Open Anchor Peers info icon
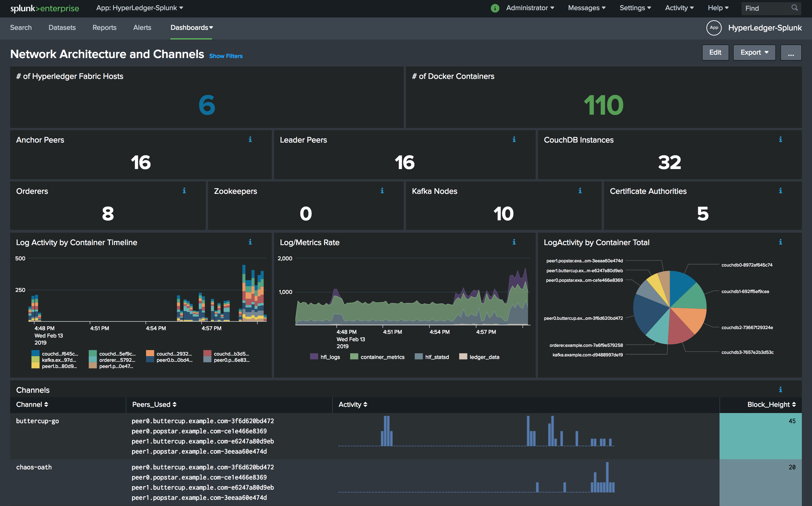This screenshot has height=506, width=812. 250,139
